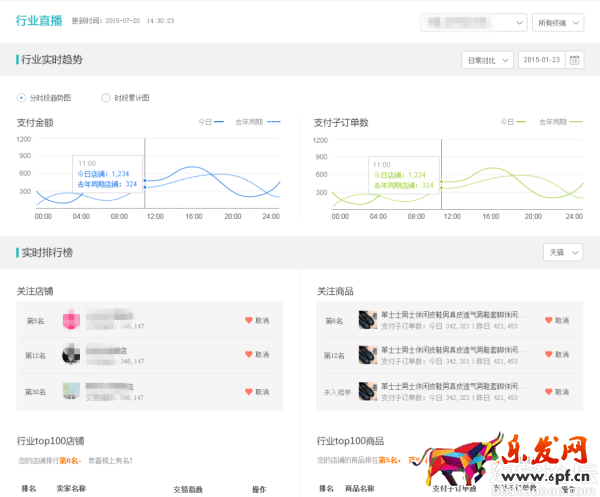Unfollow the rank 6 product via heart
This screenshot has height=497, width=600.
[x=549, y=320]
